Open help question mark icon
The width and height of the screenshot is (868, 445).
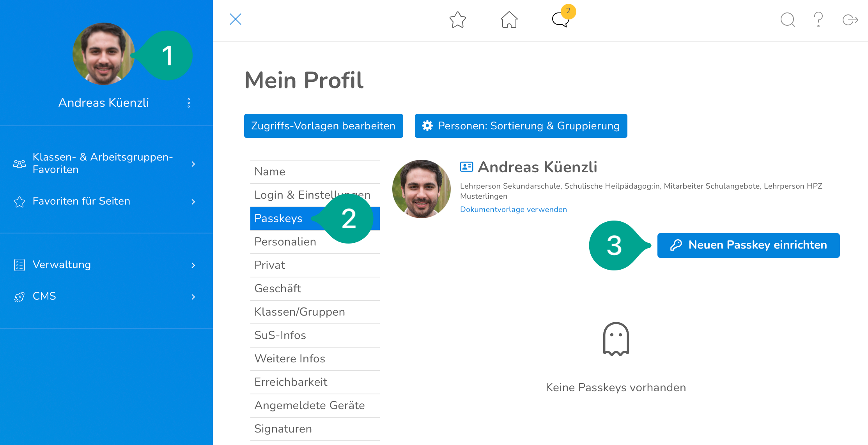(x=818, y=19)
